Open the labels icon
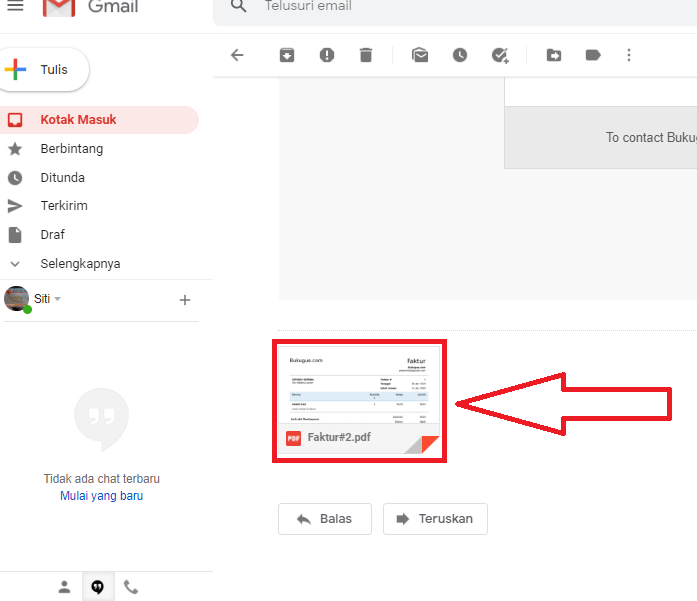 click(593, 55)
